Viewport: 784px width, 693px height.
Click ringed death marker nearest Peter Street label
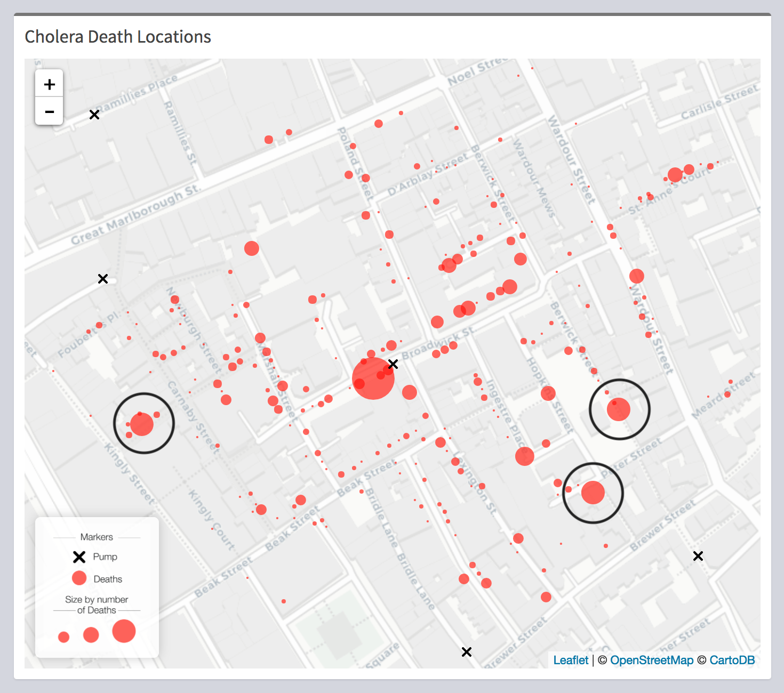click(593, 493)
